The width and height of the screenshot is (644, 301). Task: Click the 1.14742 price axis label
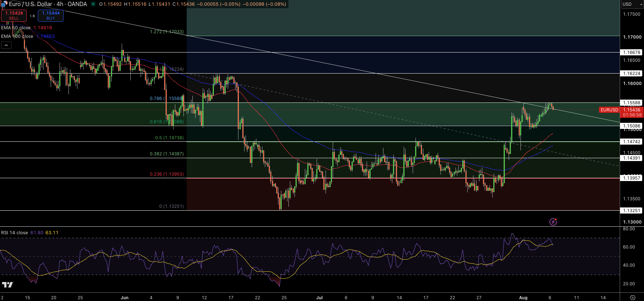pos(632,142)
